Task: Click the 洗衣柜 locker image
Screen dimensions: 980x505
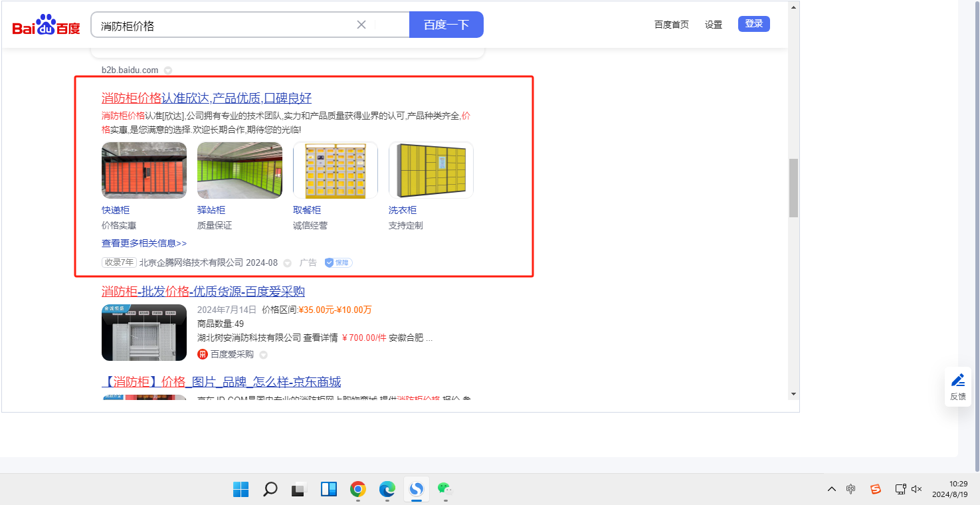Action: (431, 170)
